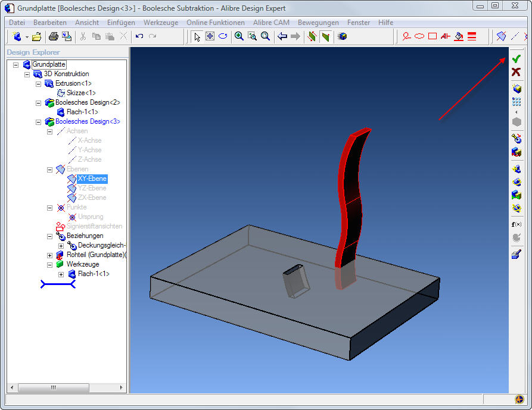Click the Redo arrow

point(153,36)
